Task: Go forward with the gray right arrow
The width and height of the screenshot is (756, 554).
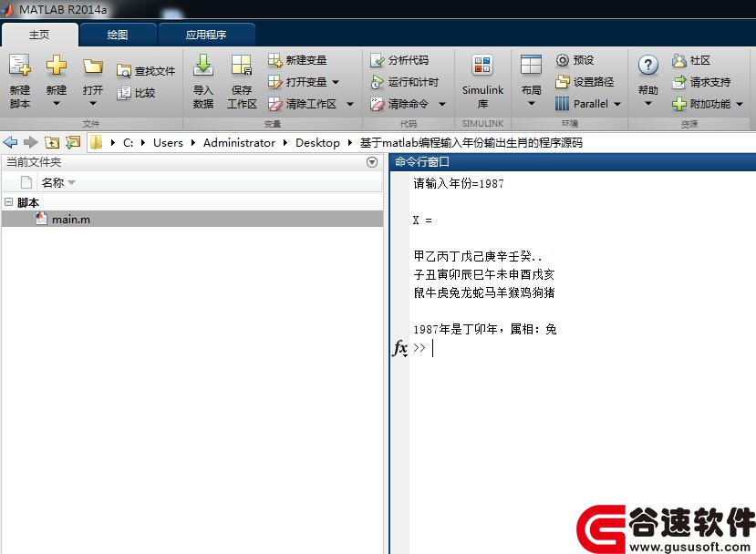Action: 30,142
